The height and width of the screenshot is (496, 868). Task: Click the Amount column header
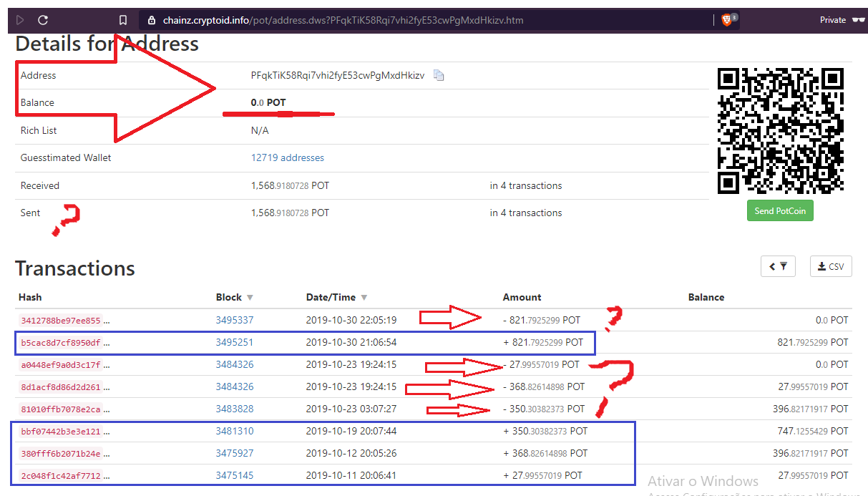(x=522, y=297)
